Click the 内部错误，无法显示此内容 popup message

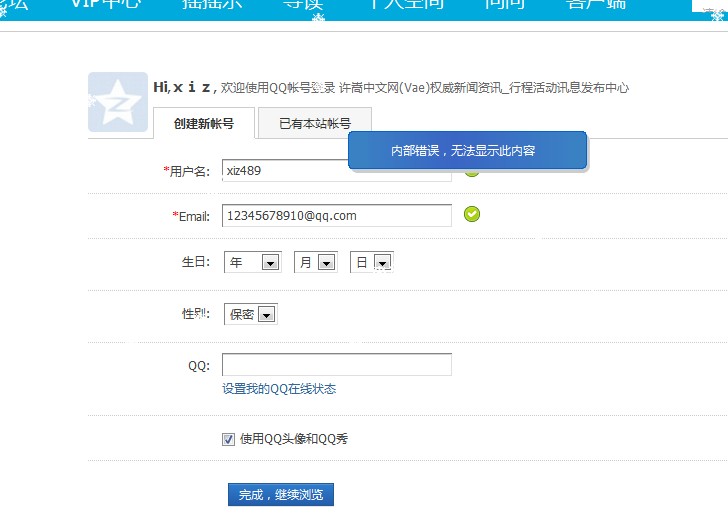pyautogui.click(x=468, y=150)
